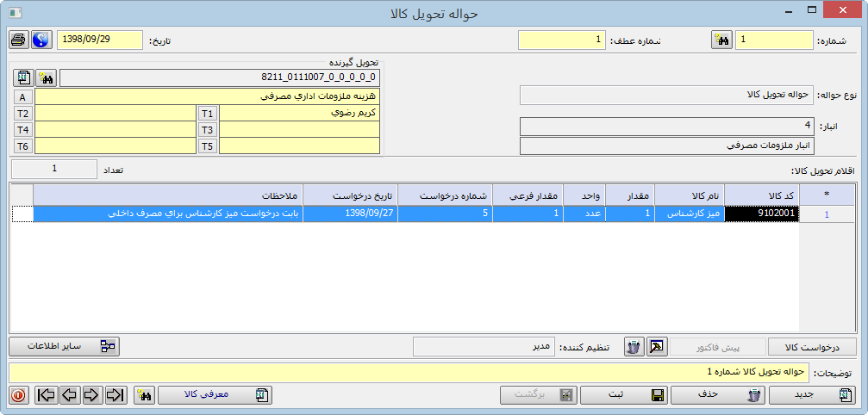Open the سایر اطلاعات panel

click(x=65, y=347)
